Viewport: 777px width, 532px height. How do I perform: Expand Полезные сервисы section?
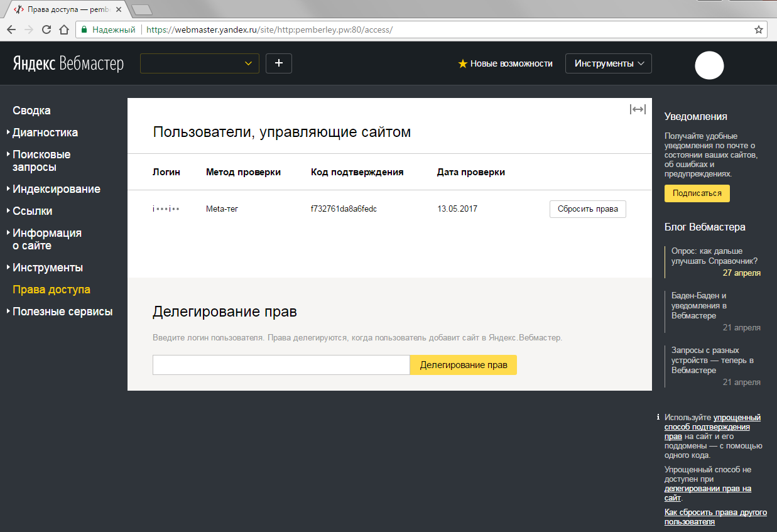pyautogui.click(x=60, y=312)
